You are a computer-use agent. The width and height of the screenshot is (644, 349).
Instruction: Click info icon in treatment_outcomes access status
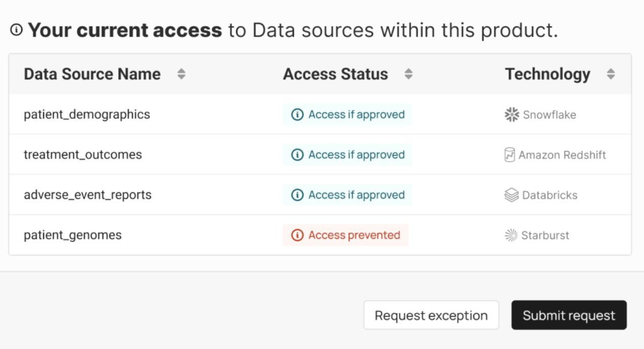coord(297,155)
